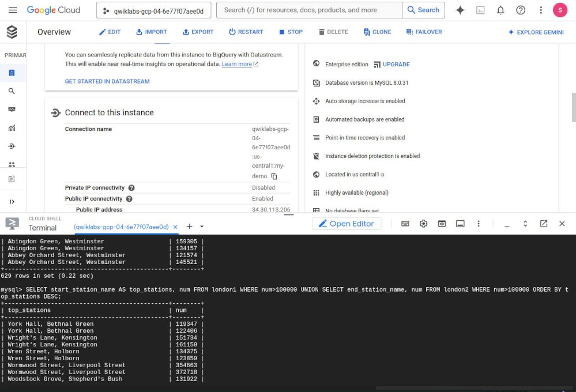The height and width of the screenshot is (392, 576).
Task: Open Cloud Shell terminal settings gear
Action: click(424, 224)
